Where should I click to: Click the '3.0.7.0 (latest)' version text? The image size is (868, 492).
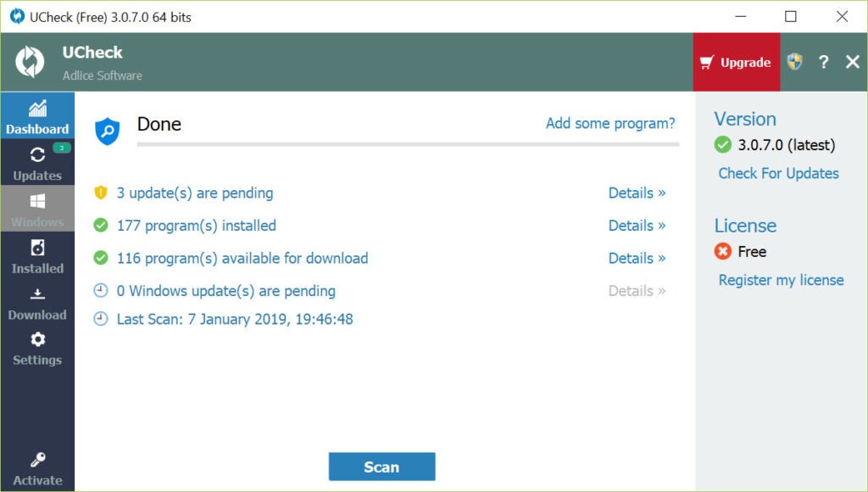pos(786,145)
